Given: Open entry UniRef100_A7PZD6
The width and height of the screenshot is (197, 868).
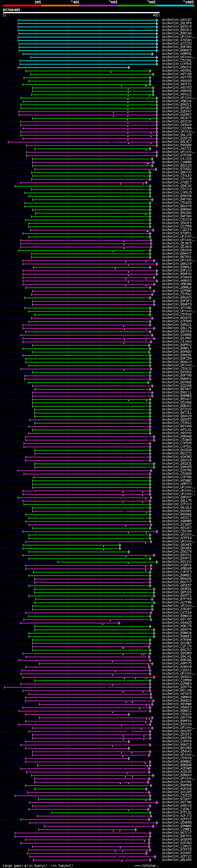Looking at the screenshot, I should coord(177,155).
